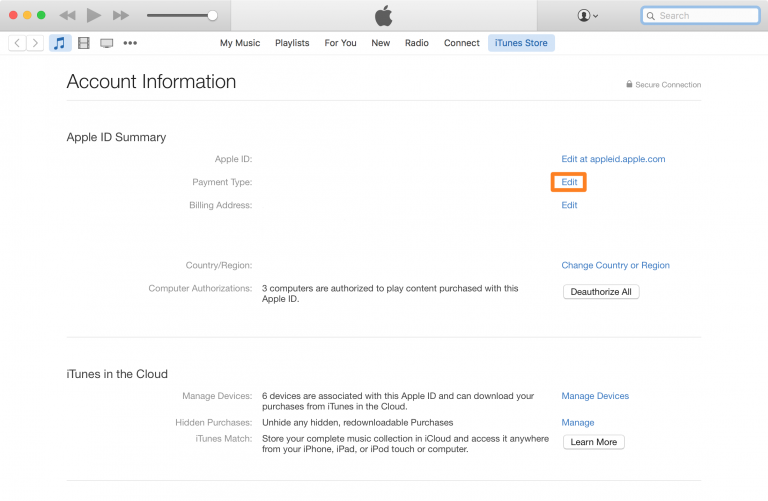Switch to the My Music tab
This screenshot has height=501, width=768.
click(240, 43)
